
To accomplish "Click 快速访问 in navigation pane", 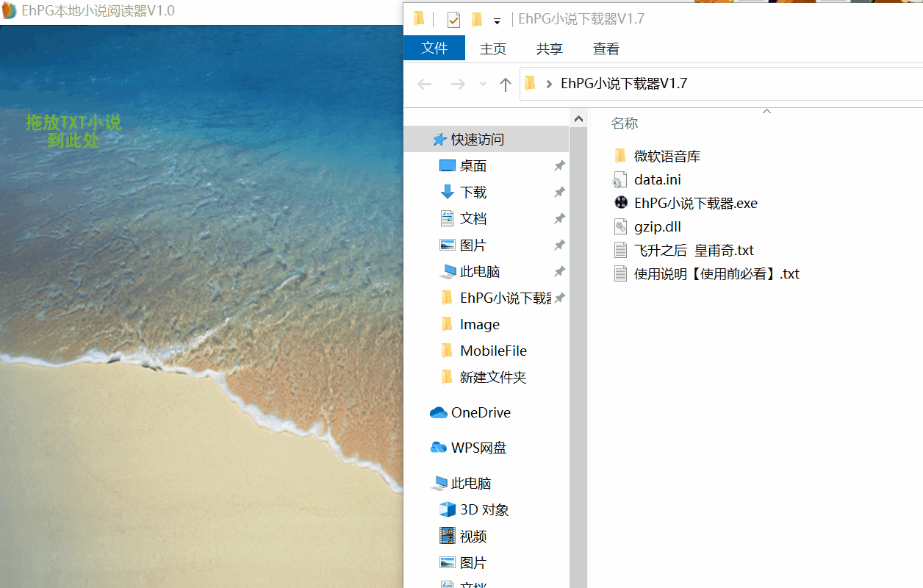I will tap(477, 140).
